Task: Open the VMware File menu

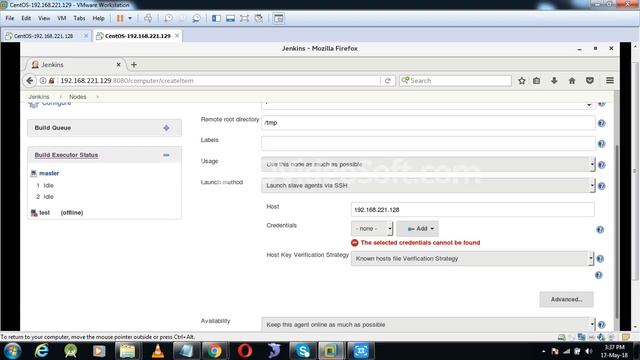Action: pos(10,18)
